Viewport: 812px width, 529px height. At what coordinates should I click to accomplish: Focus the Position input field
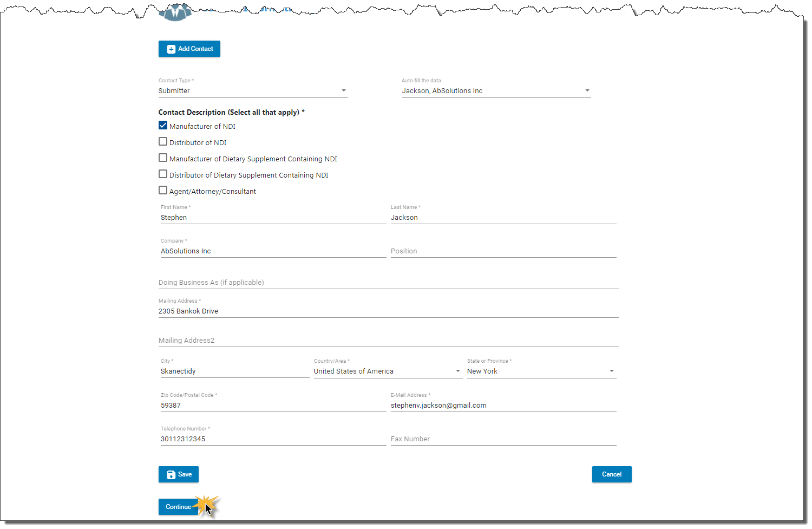503,251
